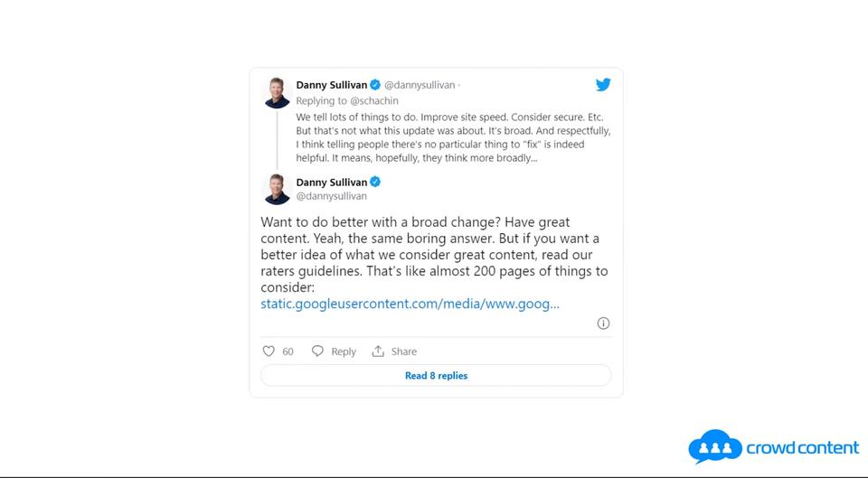The image size is (868, 478).
Task: Click the reply speech bubble icon
Action: coord(317,351)
